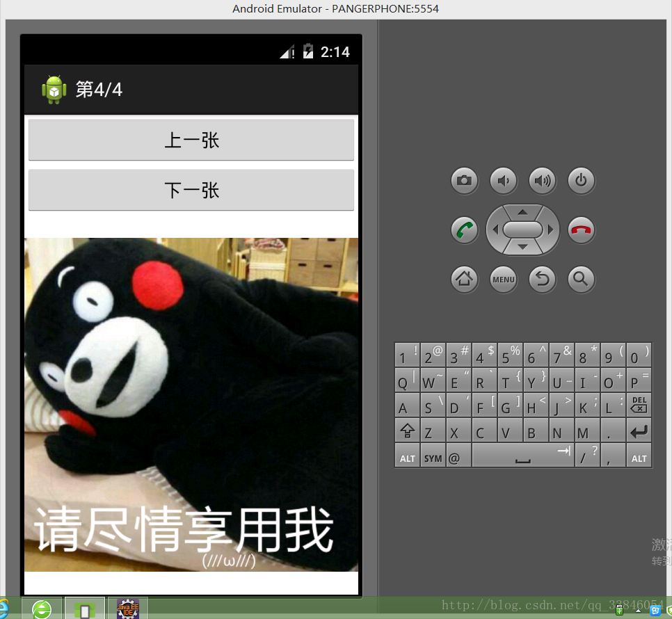Click the 5 percent key

coord(510,355)
